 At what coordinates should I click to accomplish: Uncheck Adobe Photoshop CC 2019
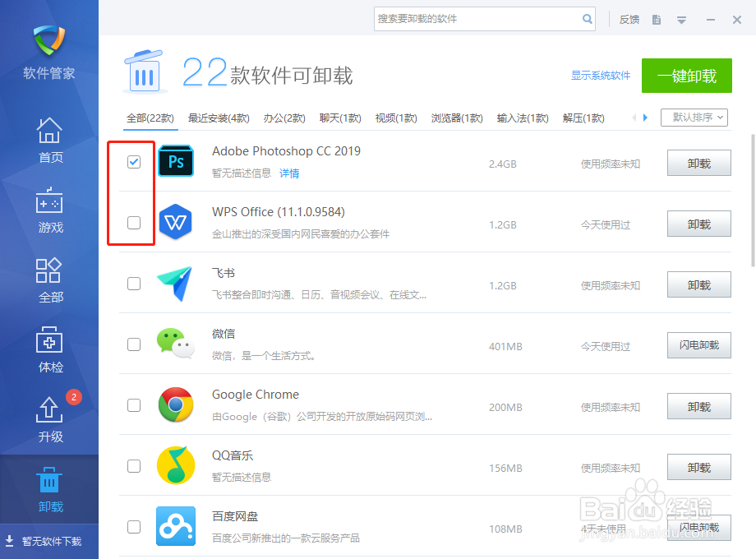tap(133, 162)
